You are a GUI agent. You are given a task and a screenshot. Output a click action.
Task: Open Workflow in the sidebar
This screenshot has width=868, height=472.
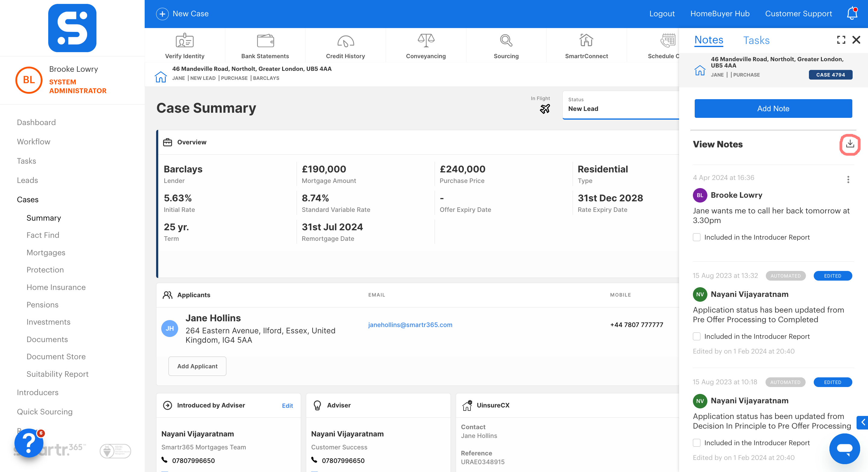tap(34, 141)
